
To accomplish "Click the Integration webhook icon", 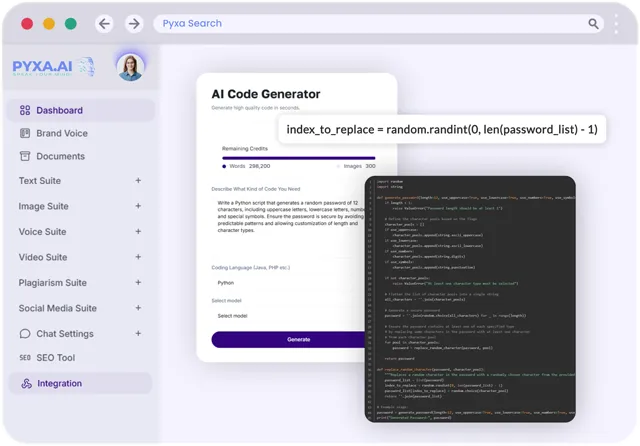I will (x=27, y=383).
